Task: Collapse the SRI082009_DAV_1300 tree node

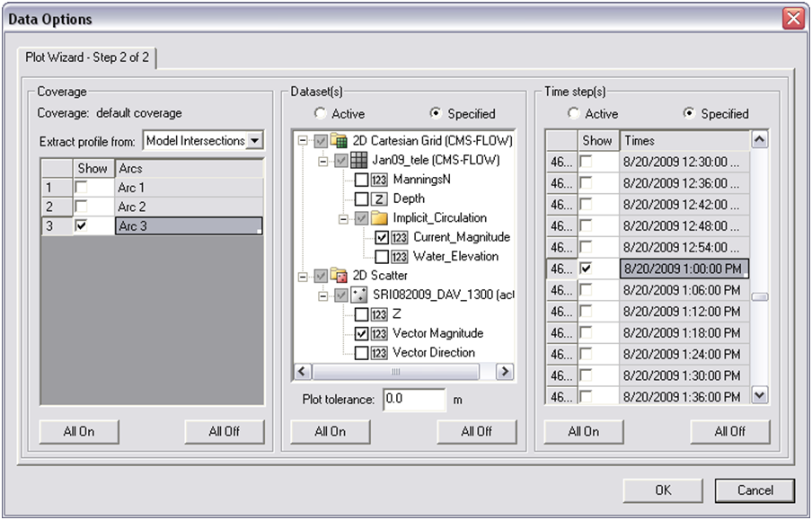Action: 323,295
